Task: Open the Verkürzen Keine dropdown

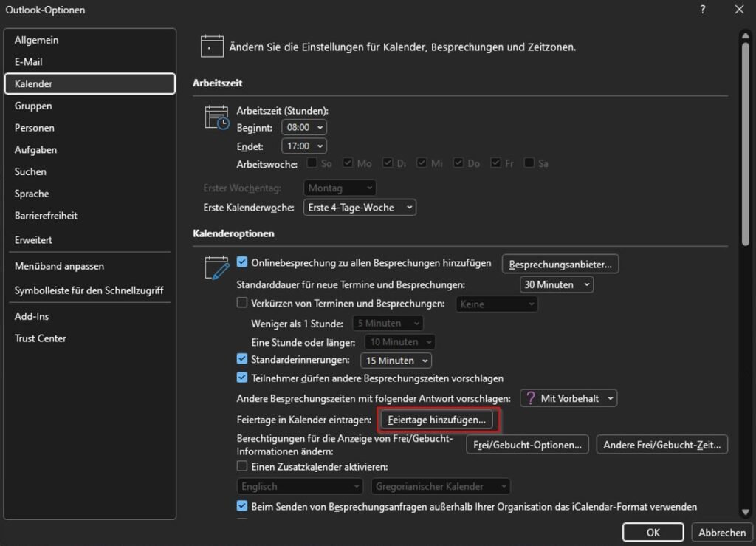Action: click(x=497, y=304)
